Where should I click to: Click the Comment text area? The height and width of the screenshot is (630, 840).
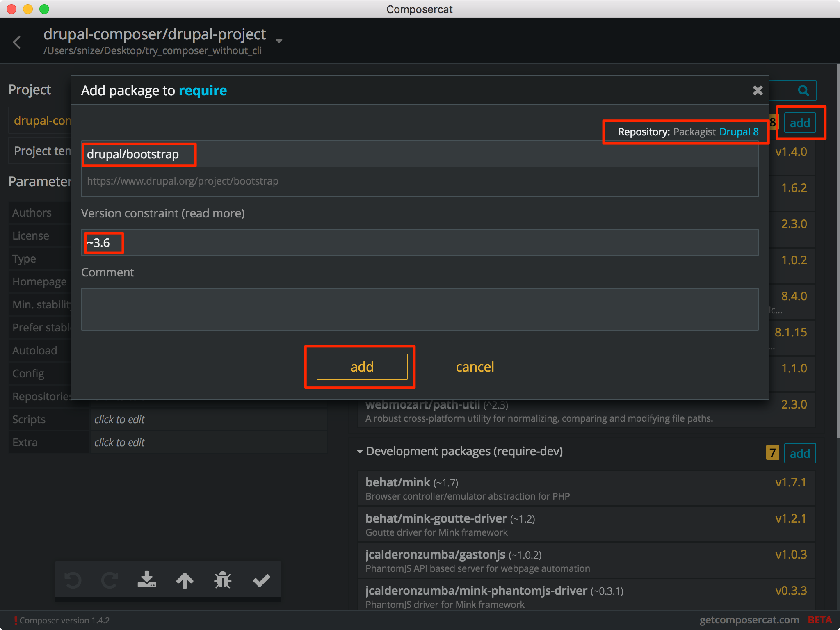(x=420, y=309)
